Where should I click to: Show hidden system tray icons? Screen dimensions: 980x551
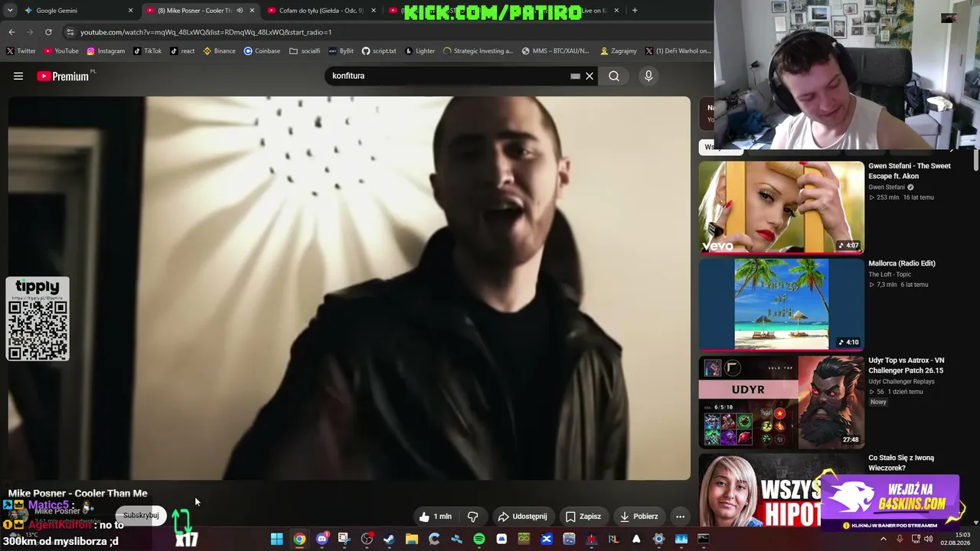pos(883,539)
